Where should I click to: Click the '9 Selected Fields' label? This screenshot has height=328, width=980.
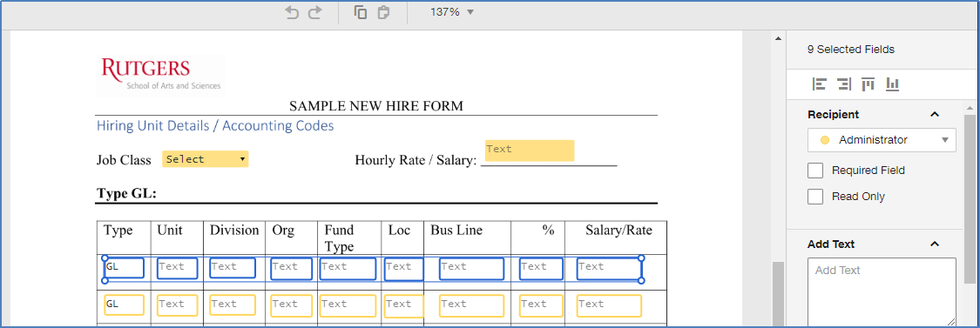click(850, 50)
